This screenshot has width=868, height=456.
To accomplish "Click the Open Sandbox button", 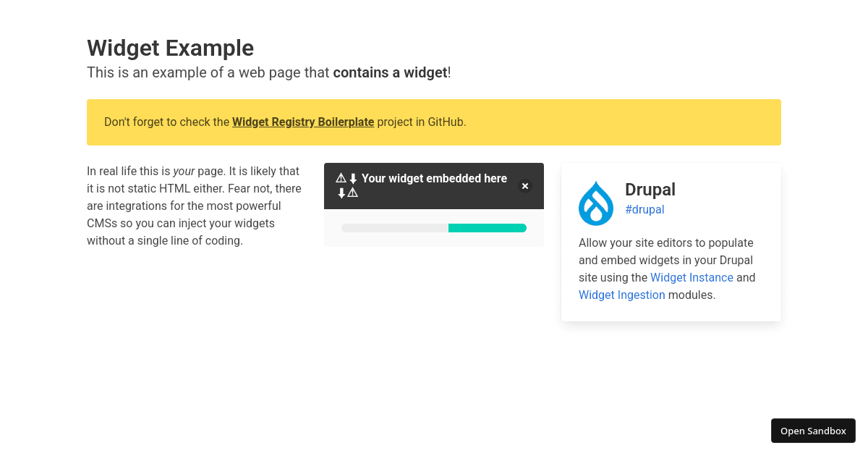I will click(813, 431).
